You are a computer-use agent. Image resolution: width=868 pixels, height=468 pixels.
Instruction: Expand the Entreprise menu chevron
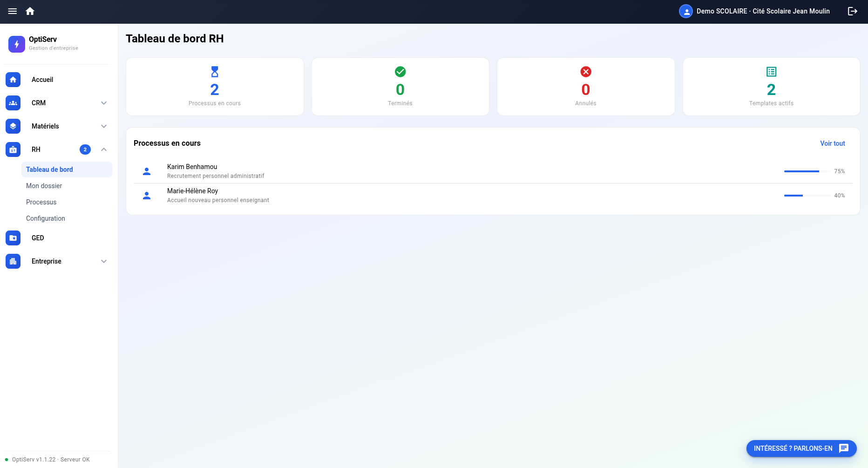[104, 261]
